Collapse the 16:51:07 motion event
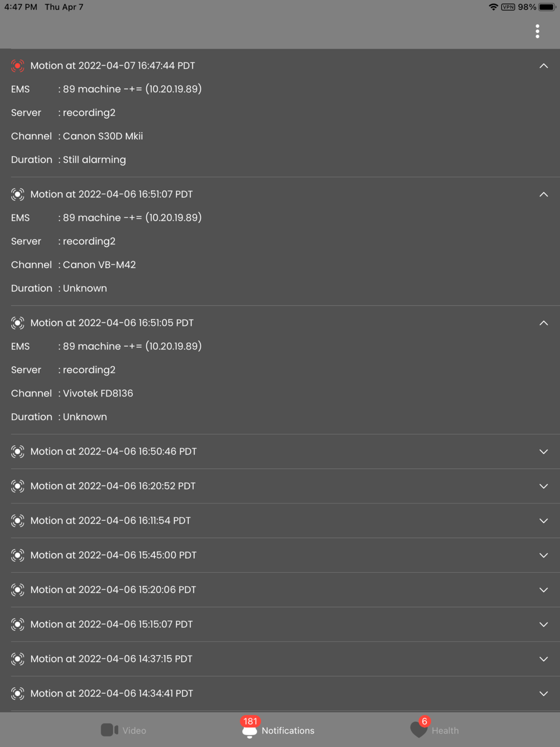 [x=543, y=195]
